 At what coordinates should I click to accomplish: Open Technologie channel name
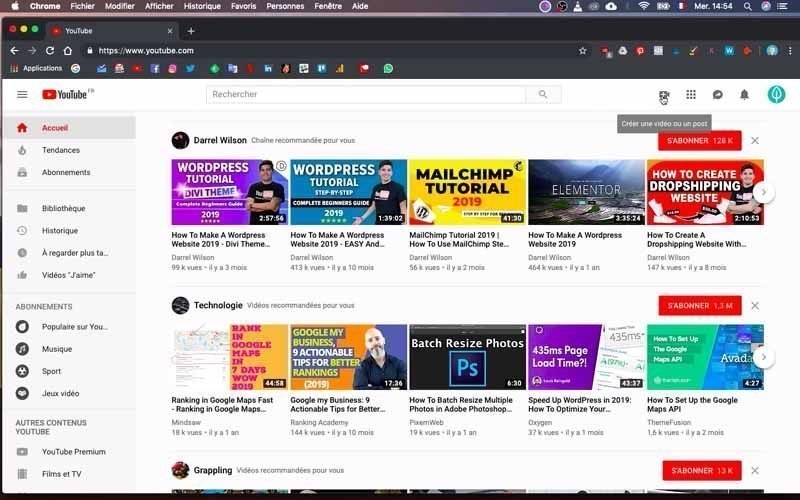click(218, 305)
